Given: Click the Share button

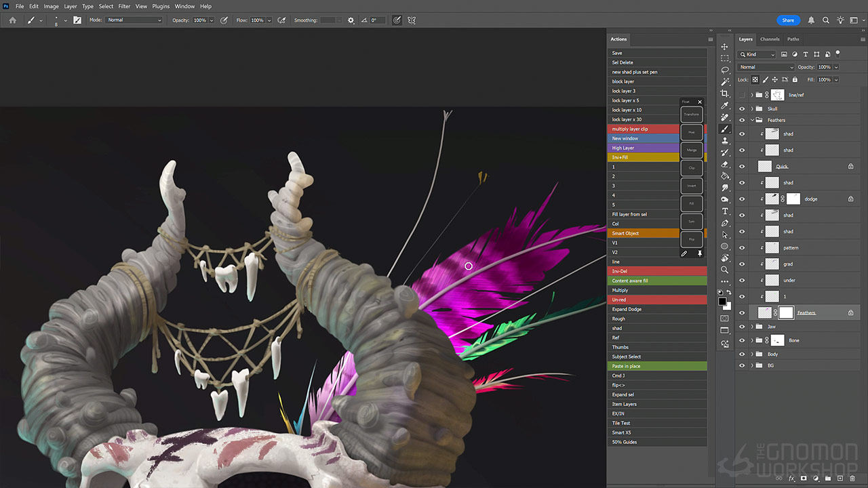Looking at the screenshot, I should 788,20.
